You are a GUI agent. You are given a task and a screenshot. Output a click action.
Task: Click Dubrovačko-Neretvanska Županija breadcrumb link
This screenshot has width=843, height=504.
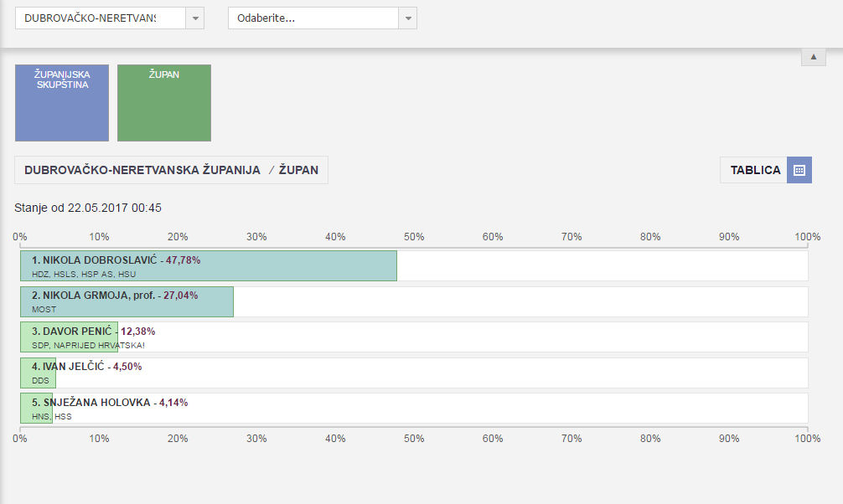tap(142, 170)
